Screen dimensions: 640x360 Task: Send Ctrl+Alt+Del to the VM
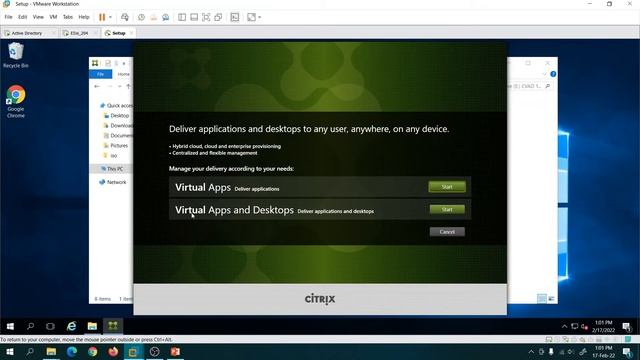tap(125, 17)
